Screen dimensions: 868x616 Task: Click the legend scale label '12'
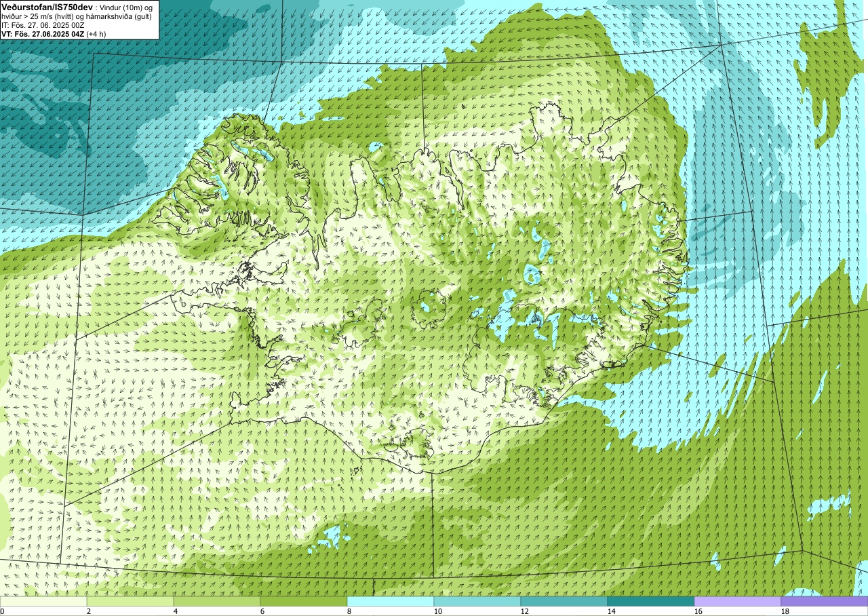tap(525, 611)
